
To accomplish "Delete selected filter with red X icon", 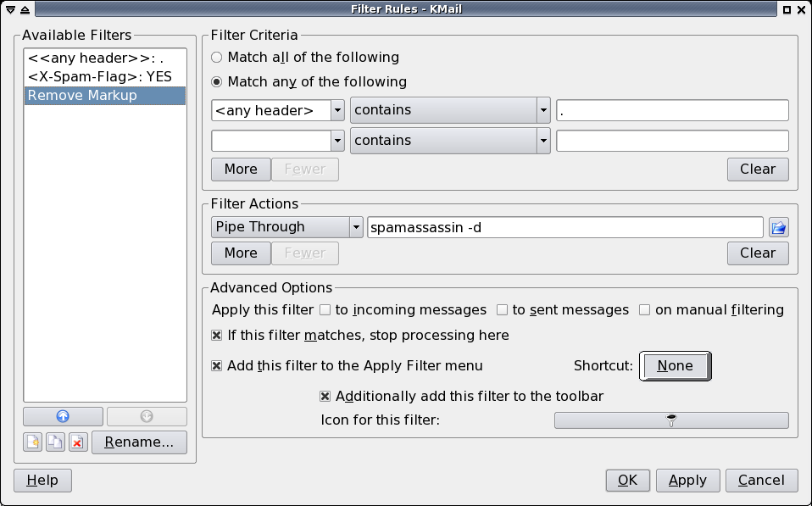I will tap(78, 442).
